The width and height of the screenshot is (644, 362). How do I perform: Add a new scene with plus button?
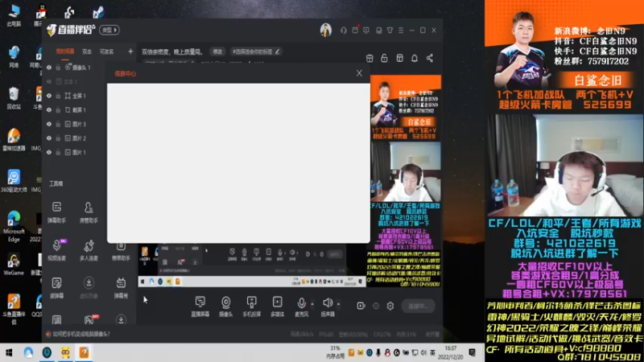coord(130,51)
